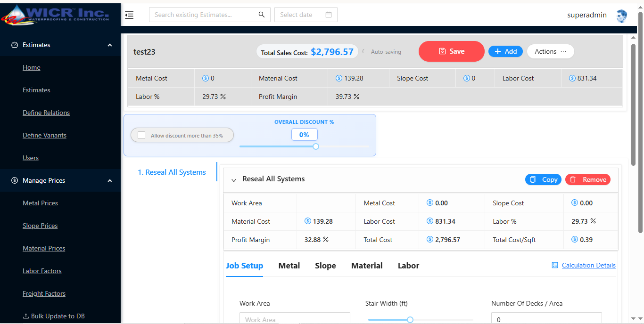Click the Overall Discount 0% input box
The image size is (644, 324).
coord(304,135)
